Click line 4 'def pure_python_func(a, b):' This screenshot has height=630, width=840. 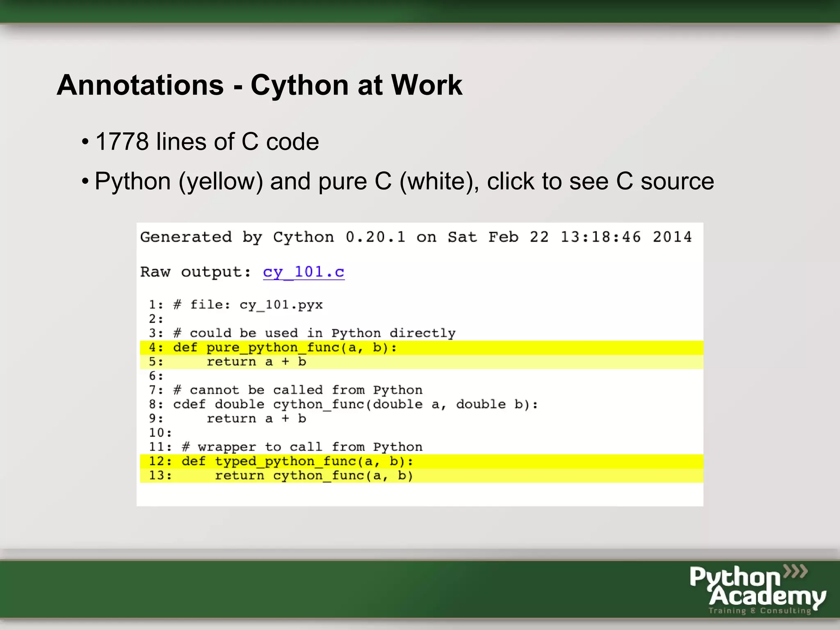pyautogui.click(x=422, y=348)
